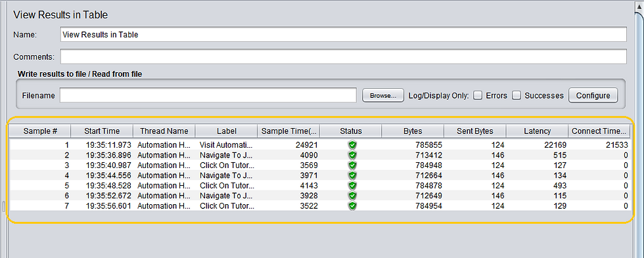
Task: Select start time 19:35:36.896 cell
Action: click(108, 155)
